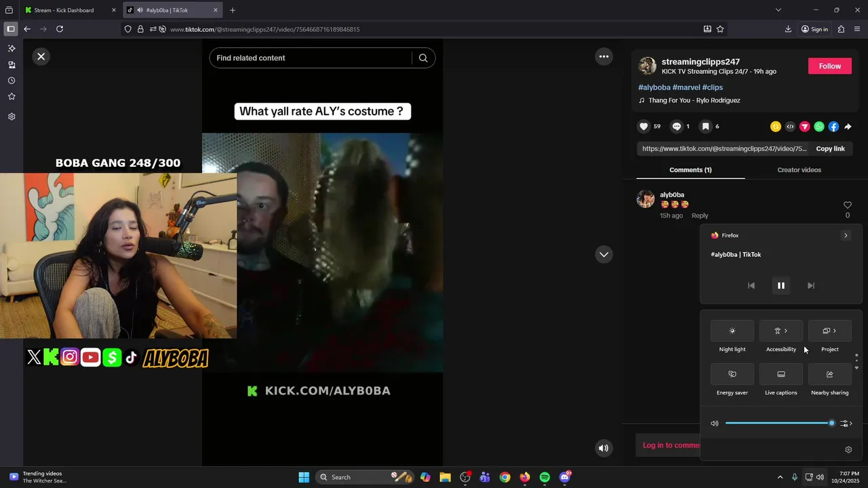The height and width of the screenshot is (488, 868).
Task: Open the #alyboba hashtag
Action: click(x=654, y=87)
